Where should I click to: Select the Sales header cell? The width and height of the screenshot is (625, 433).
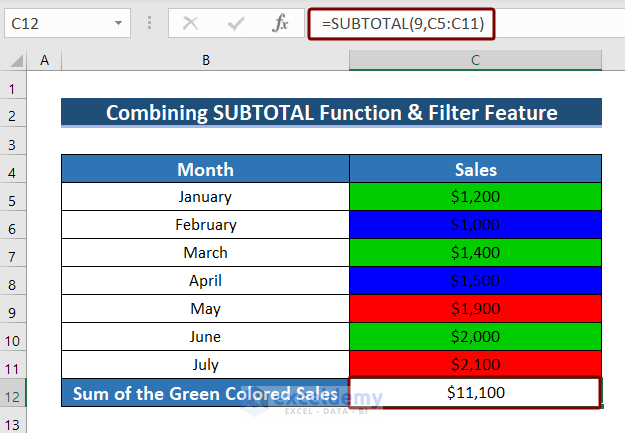point(475,169)
